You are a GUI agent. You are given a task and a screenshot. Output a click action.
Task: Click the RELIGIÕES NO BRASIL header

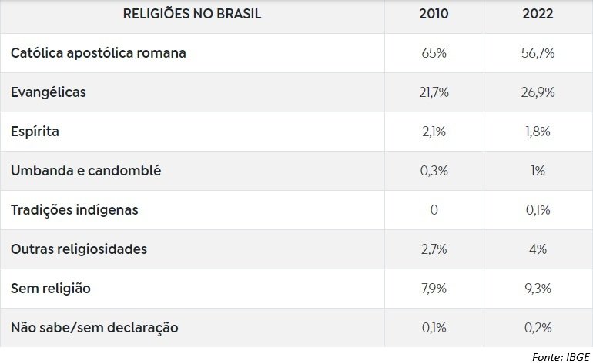[192, 14]
